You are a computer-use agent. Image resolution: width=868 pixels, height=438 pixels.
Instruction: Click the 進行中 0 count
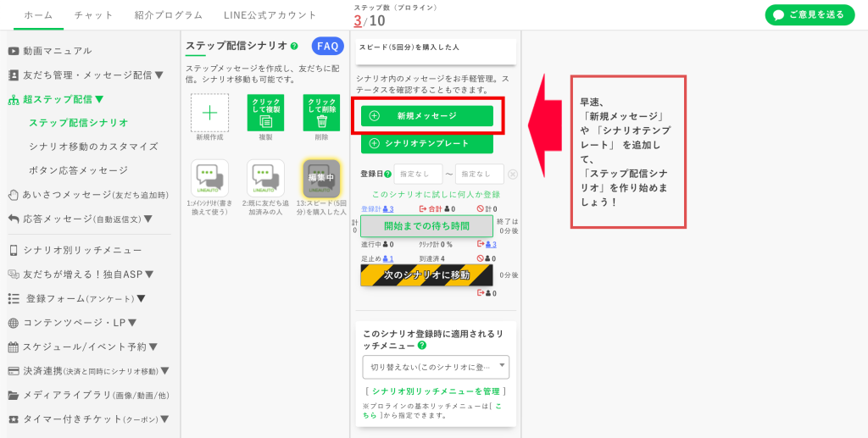click(x=377, y=244)
